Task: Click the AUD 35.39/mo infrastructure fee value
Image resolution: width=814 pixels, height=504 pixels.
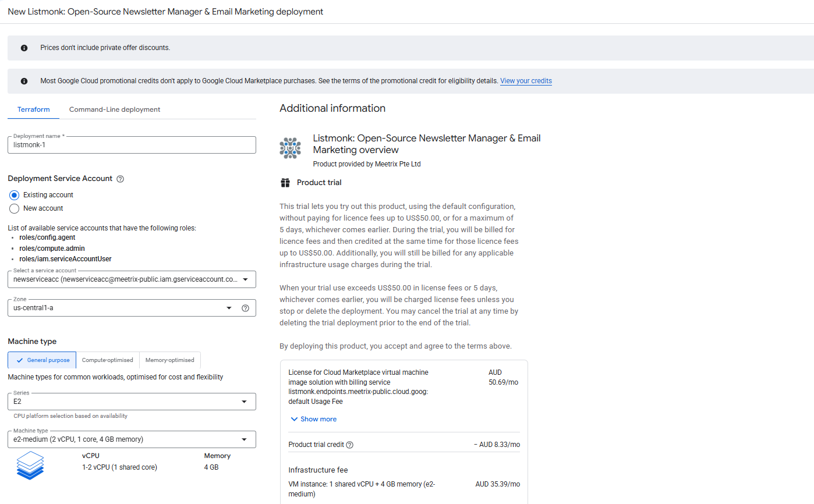Action: click(497, 484)
